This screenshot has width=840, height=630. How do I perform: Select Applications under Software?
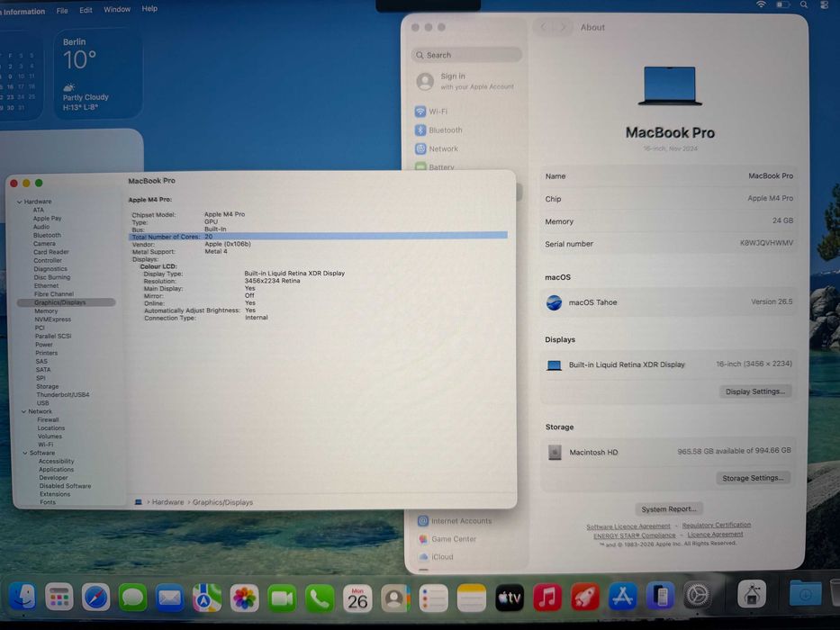(56, 470)
